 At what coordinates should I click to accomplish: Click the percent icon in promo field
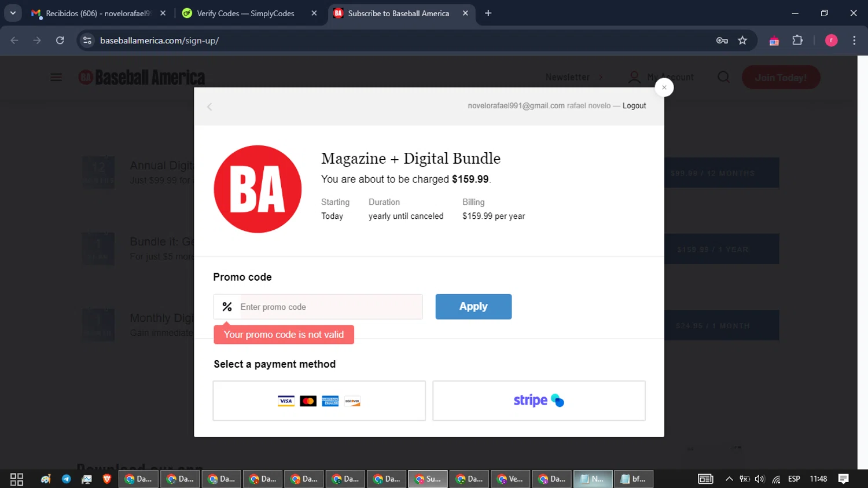227,307
